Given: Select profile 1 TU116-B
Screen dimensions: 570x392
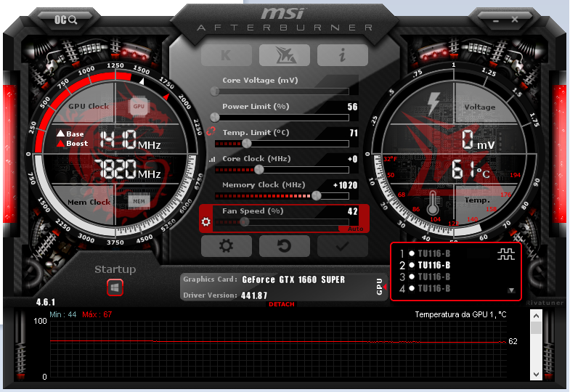Looking at the screenshot, I should (x=425, y=253).
